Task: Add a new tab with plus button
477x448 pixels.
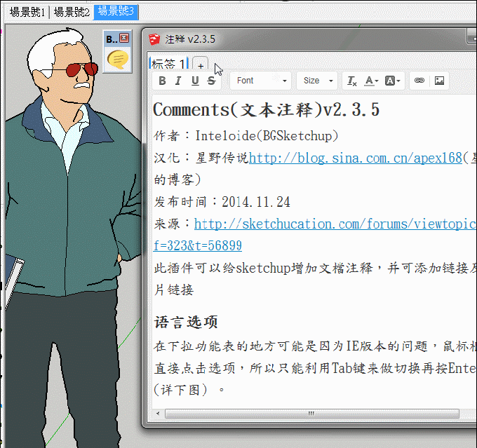Action: point(200,65)
